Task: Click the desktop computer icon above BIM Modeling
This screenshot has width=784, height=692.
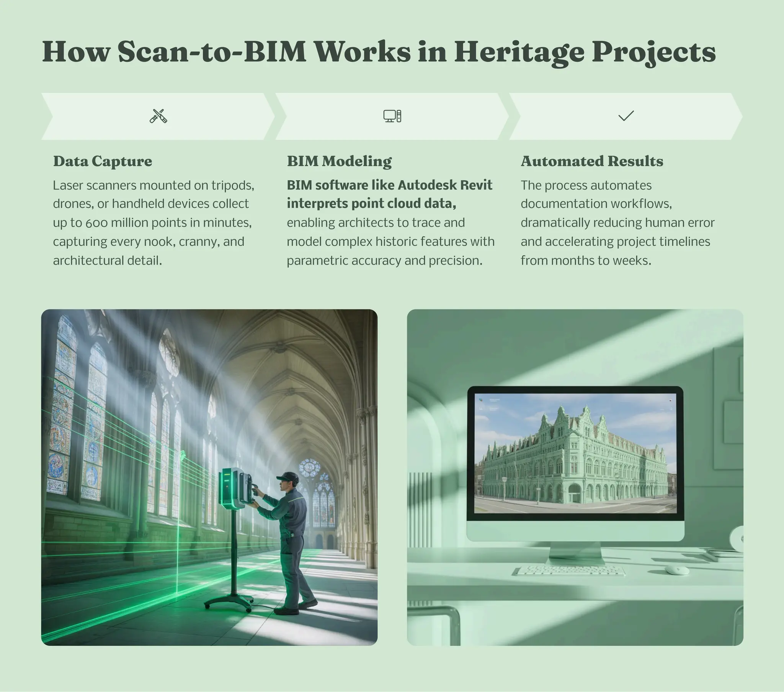Action: click(392, 116)
